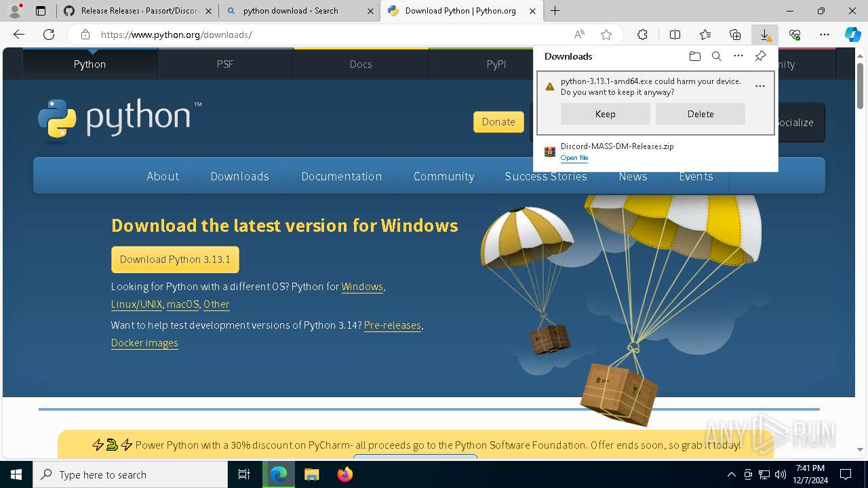Refresh the python.org page
This screenshot has height=488, width=868.
click(x=49, y=35)
